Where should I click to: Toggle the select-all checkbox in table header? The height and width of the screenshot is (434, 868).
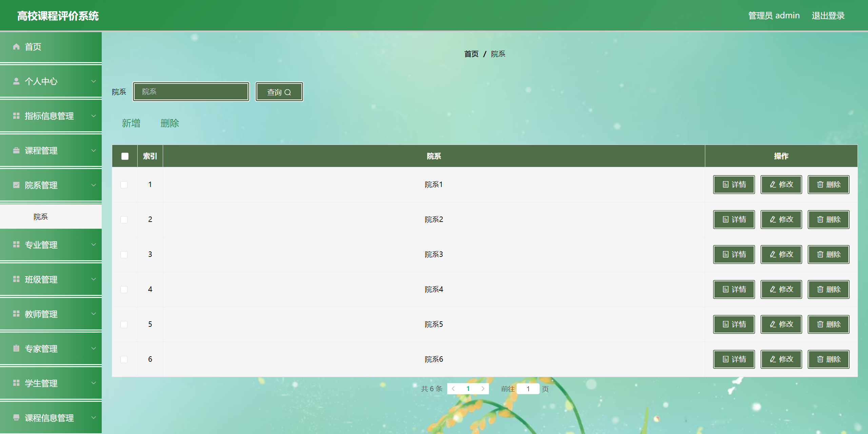click(x=125, y=156)
